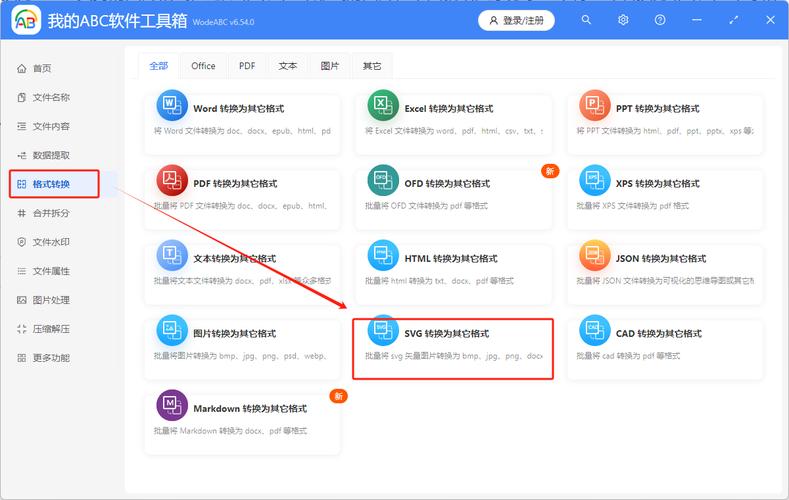Click the 图片处理 sidebar icon
Screen dimensions: 789x500
[22, 300]
